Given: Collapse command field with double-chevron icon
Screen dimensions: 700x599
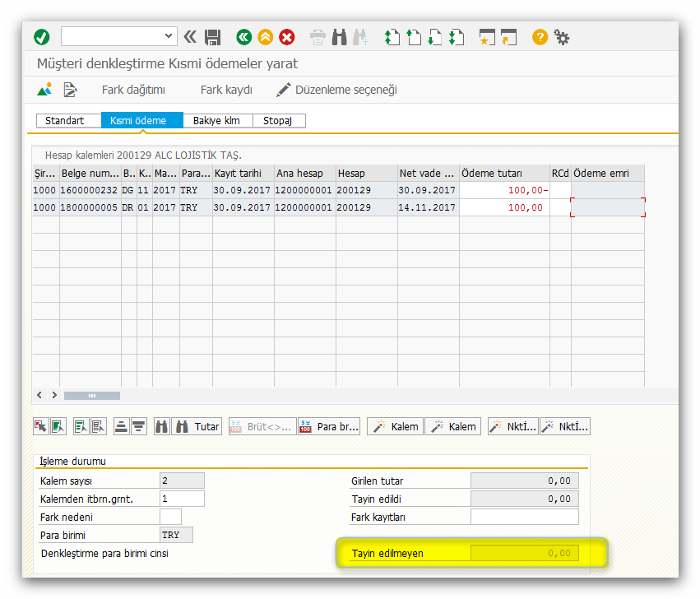Looking at the screenshot, I should click(190, 37).
